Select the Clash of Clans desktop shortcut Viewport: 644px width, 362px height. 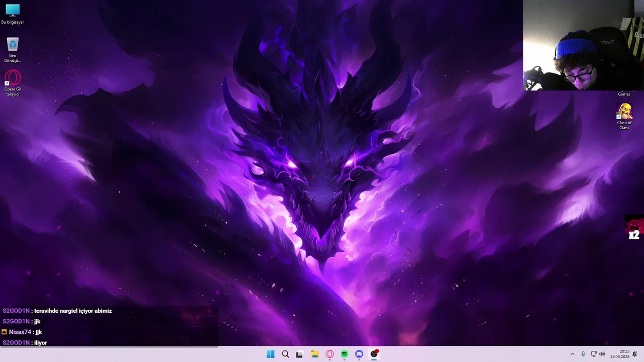click(x=624, y=117)
